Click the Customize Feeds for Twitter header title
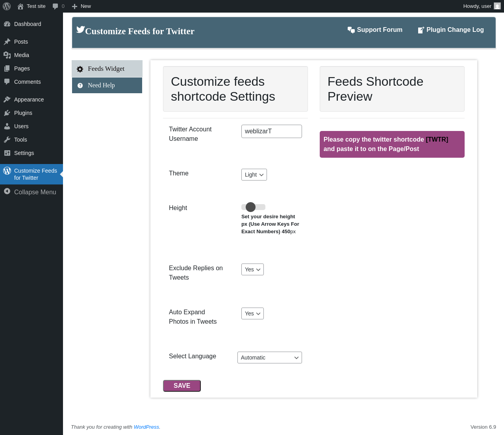The width and height of the screenshot is (504, 435). coord(140,31)
